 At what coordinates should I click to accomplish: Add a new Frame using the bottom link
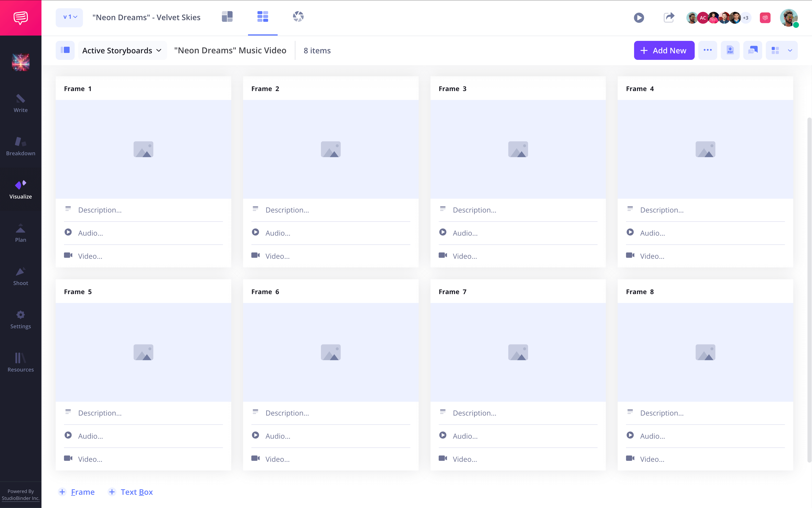click(77, 492)
